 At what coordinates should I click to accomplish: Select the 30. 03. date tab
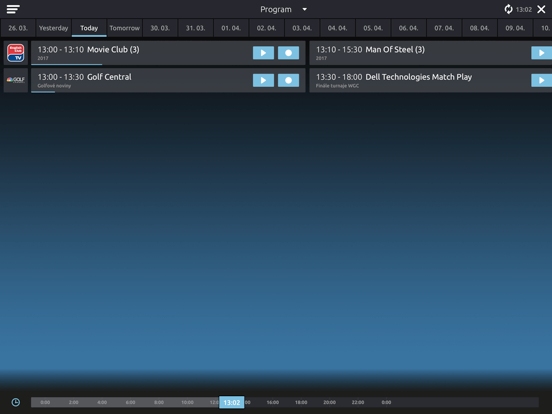tap(160, 28)
